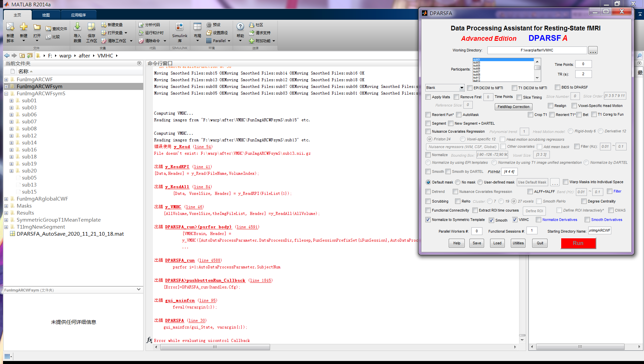Screen dimensions: 644x364
Task: Enable the Realign checkbox in DPARSFA
Action: click(x=551, y=106)
